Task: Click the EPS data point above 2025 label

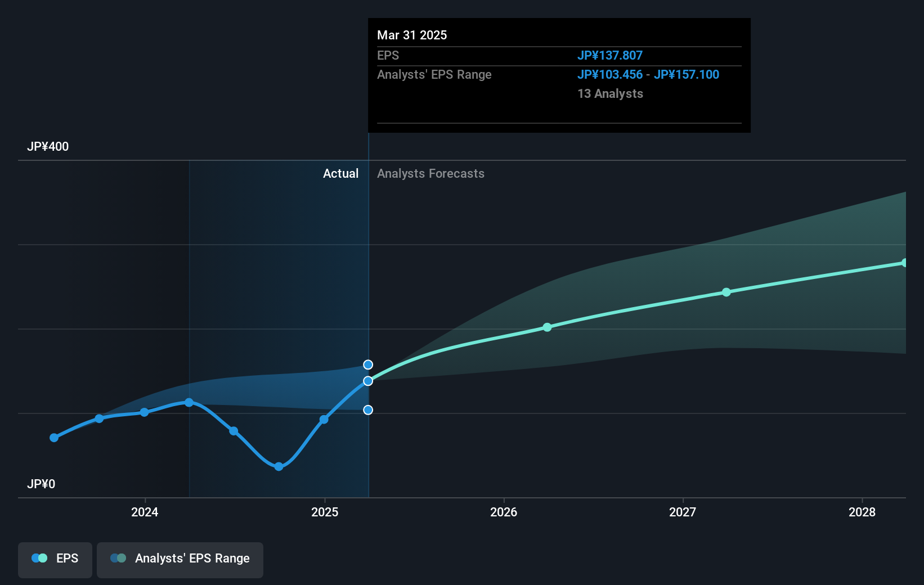Action: tap(324, 420)
